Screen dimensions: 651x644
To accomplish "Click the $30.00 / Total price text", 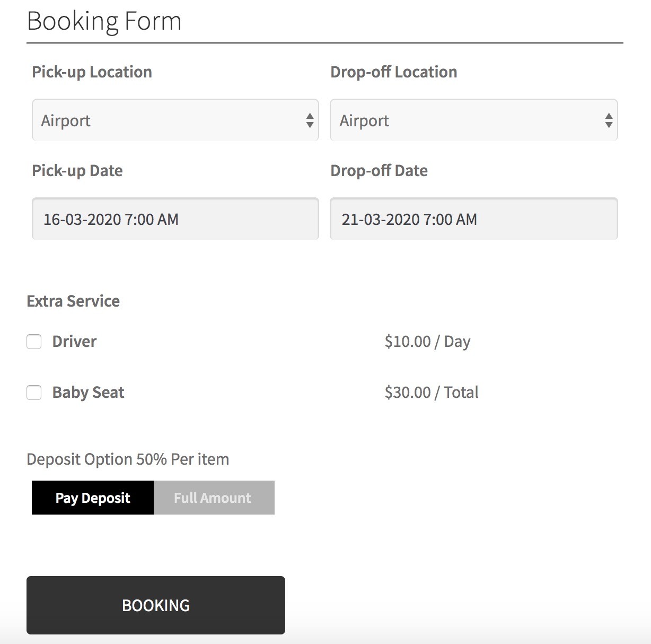I will (x=432, y=392).
